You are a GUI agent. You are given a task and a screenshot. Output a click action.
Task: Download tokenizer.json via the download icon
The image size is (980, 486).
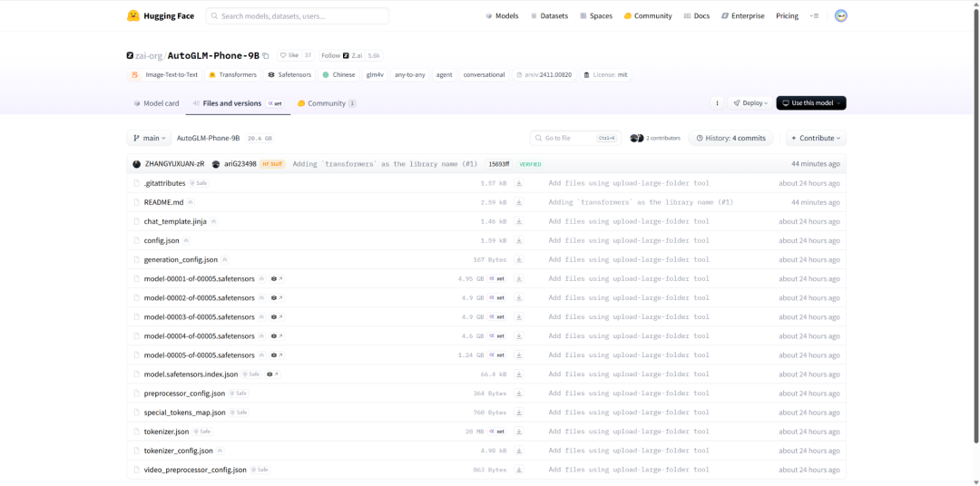[519, 432]
